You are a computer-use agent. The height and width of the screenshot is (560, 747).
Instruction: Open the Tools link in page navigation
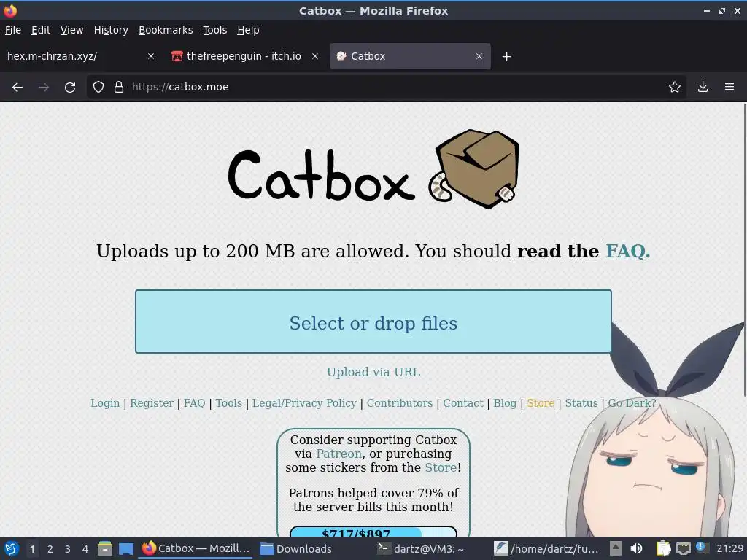[228, 403]
